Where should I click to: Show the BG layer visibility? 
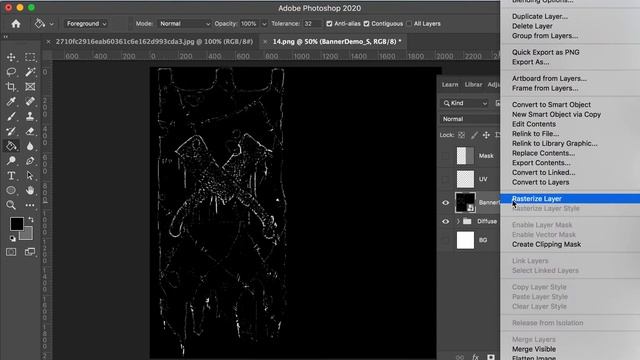445,240
